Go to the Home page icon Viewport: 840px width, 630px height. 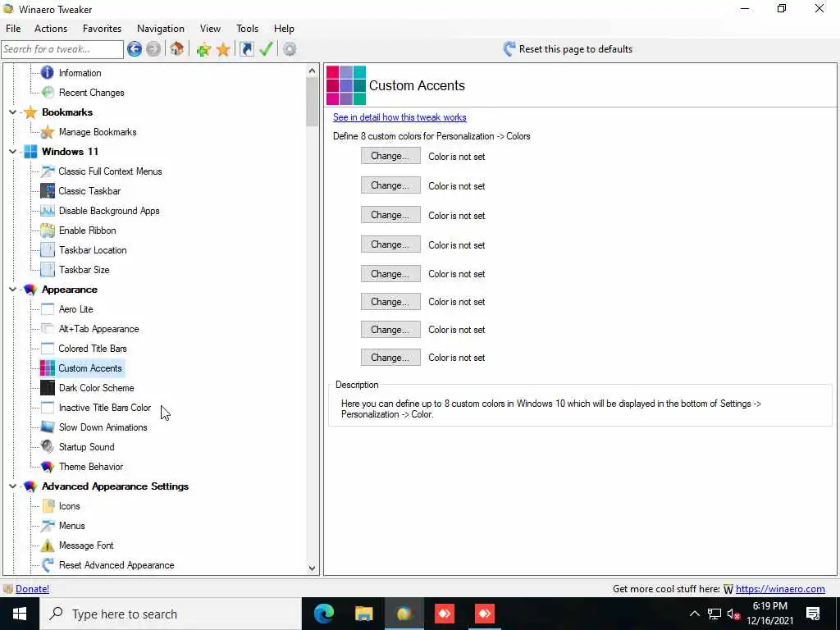(177, 49)
